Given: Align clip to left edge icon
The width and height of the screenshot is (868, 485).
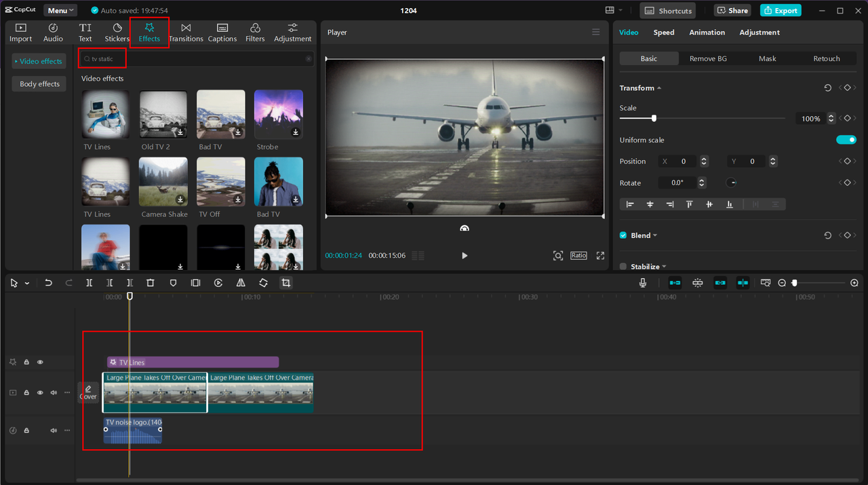Looking at the screenshot, I should coord(630,204).
